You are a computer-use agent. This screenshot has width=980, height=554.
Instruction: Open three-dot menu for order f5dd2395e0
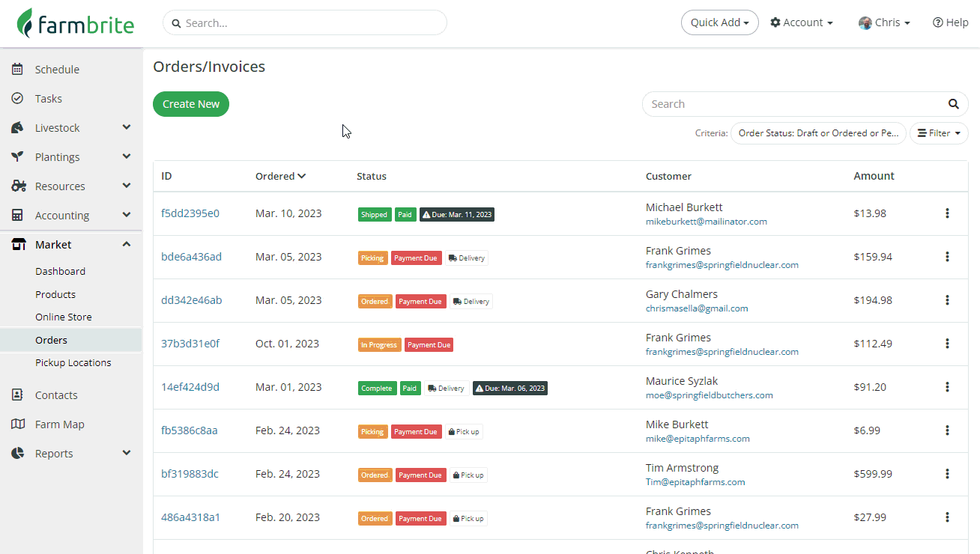(947, 213)
